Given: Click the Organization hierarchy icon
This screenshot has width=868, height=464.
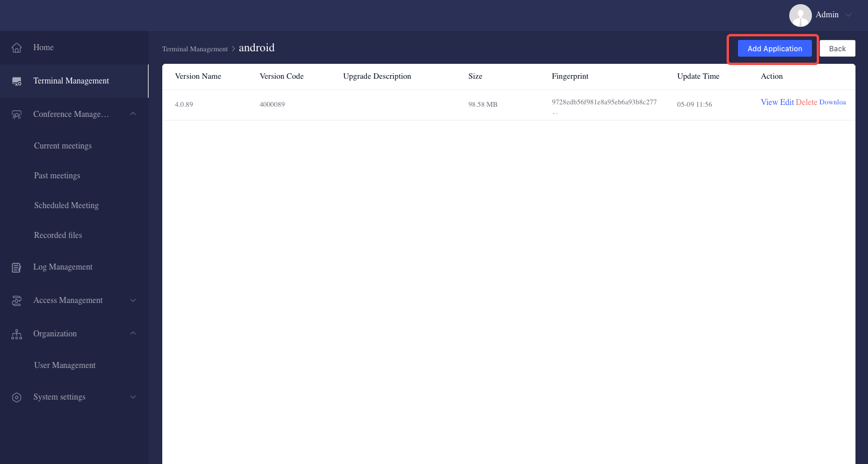Looking at the screenshot, I should pos(17,333).
